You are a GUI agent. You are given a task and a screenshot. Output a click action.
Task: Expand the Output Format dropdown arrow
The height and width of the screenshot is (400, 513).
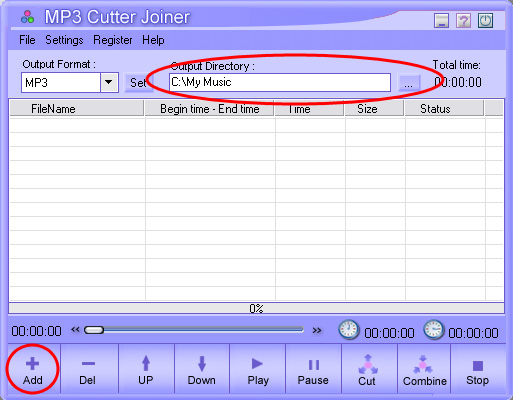[x=109, y=82]
